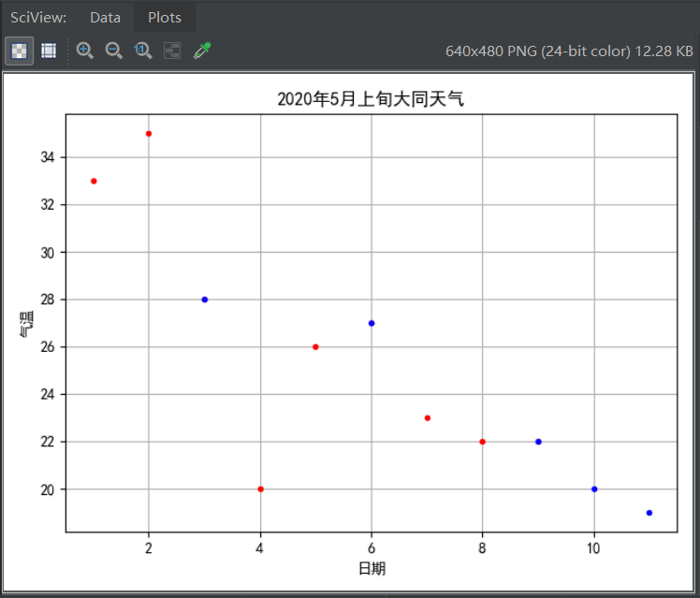
Task: Select the fit zoom to window icon
Action: click(172, 51)
